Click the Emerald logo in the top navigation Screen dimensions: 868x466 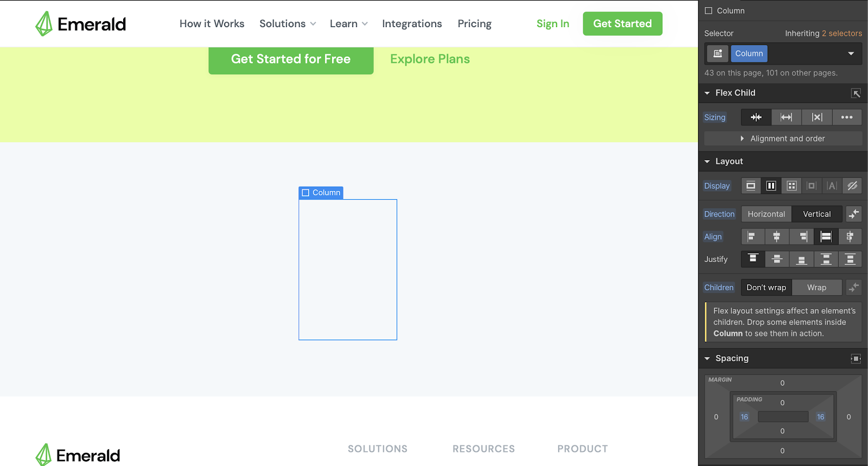[x=81, y=24]
